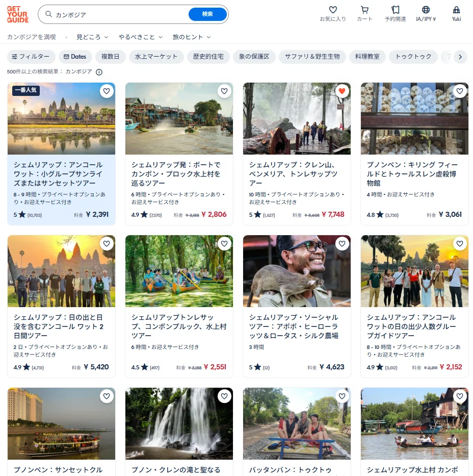473x476 pixels.
Task: Click discounted price ¥ 7,748
Action: click(333, 215)
